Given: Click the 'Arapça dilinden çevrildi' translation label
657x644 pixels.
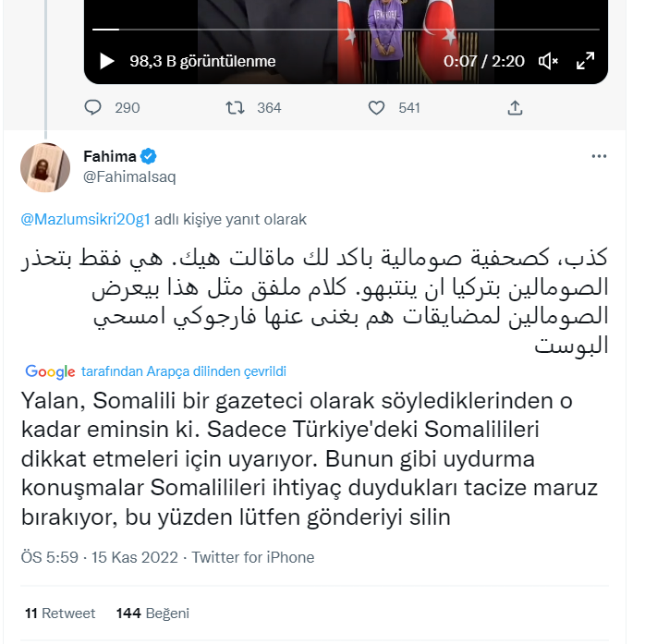Looking at the screenshot, I should [183, 371].
